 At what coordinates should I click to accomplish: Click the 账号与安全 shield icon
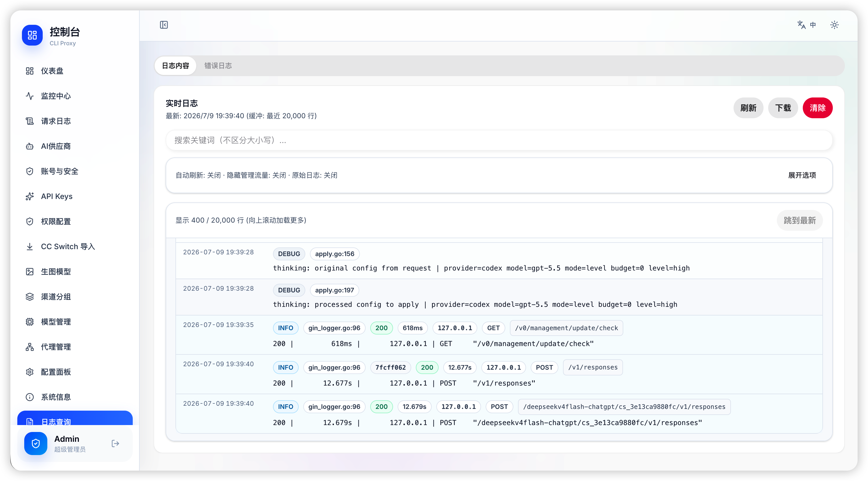30,172
